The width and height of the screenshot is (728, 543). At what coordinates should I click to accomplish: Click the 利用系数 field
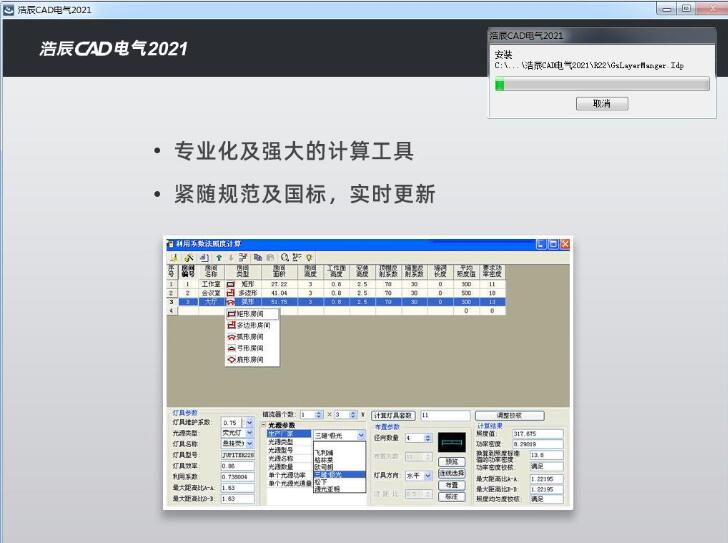[x=238, y=477]
